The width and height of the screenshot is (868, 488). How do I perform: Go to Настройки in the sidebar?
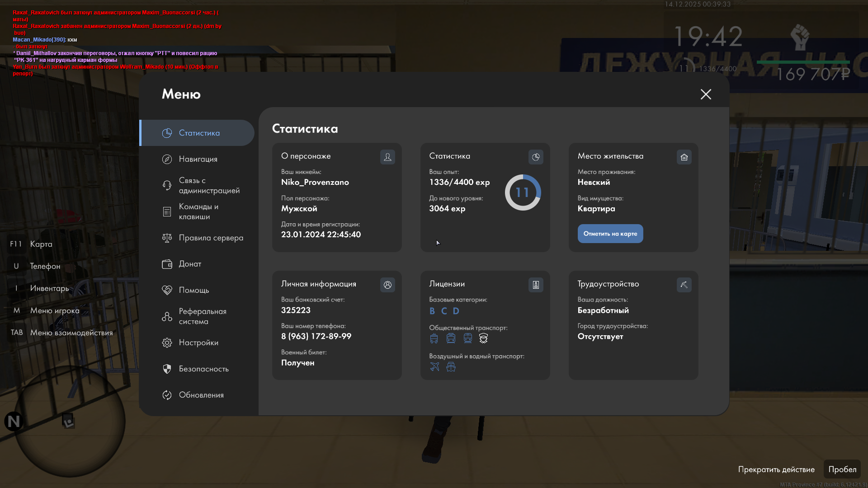198,343
